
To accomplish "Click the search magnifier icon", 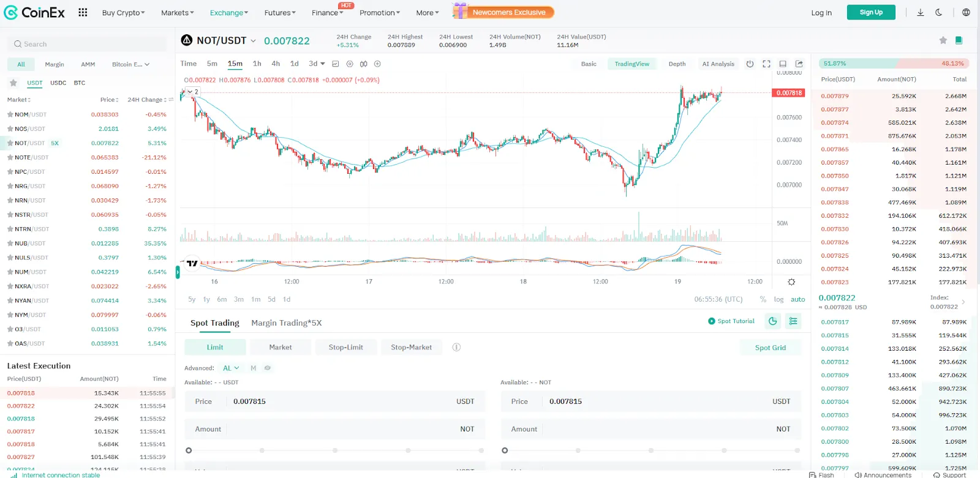I will coord(18,44).
